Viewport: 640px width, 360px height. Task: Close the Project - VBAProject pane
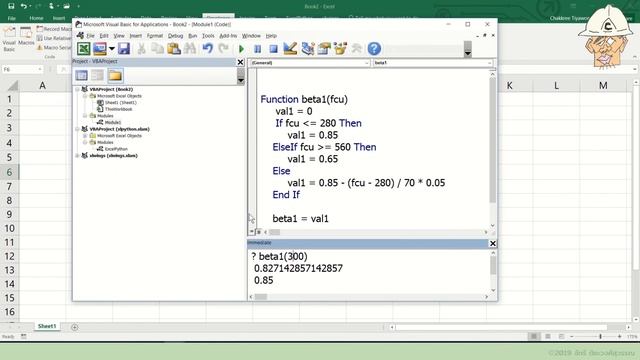coord(240,62)
